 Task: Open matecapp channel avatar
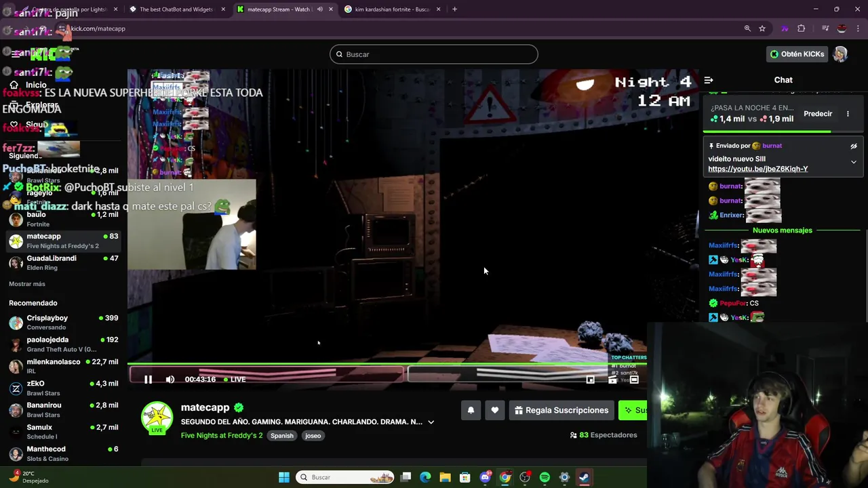pyautogui.click(x=157, y=417)
